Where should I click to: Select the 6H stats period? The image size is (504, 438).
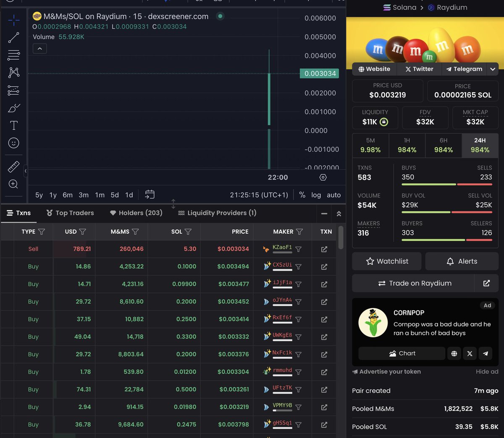tap(444, 145)
